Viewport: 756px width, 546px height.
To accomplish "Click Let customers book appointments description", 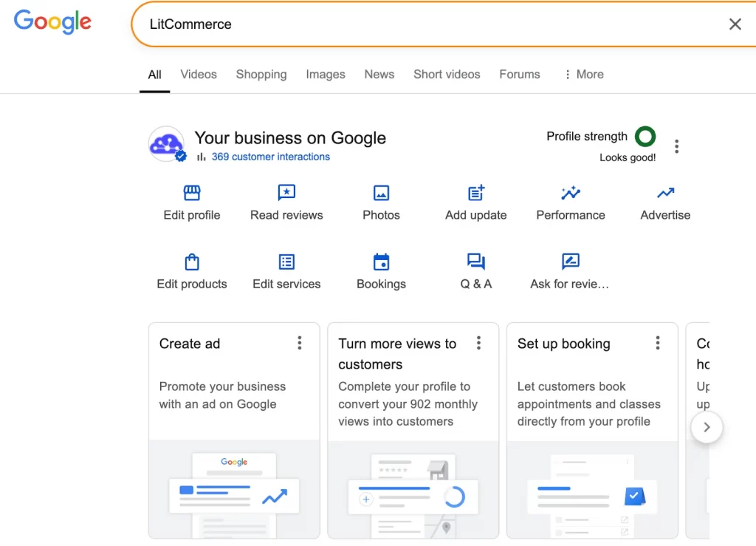I will (588, 403).
